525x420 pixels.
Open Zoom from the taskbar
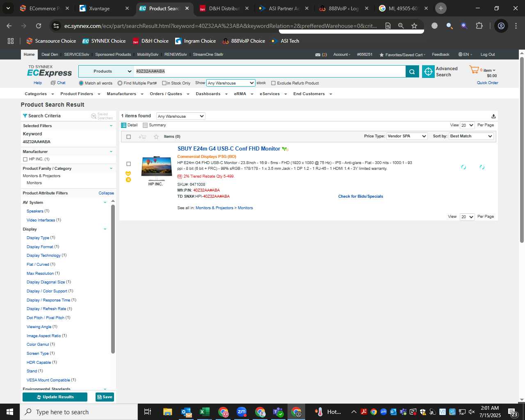242,412
